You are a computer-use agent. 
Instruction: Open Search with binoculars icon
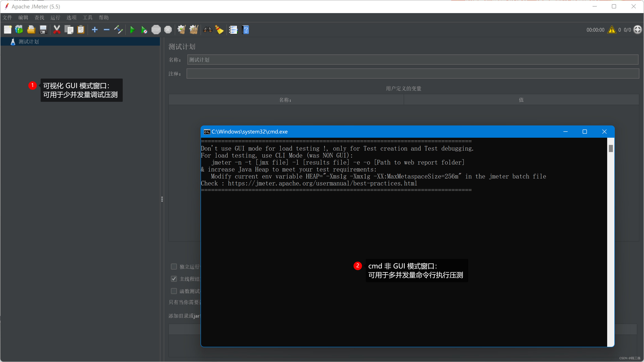tap(208, 30)
